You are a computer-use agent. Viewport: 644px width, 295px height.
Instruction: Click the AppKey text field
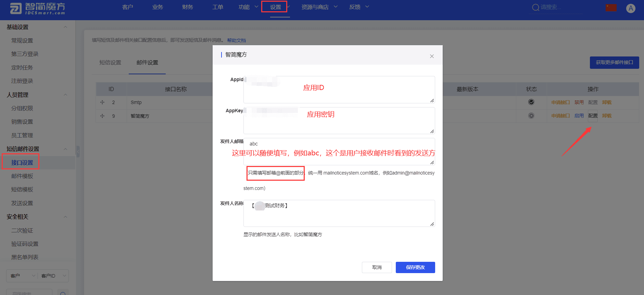(339, 120)
